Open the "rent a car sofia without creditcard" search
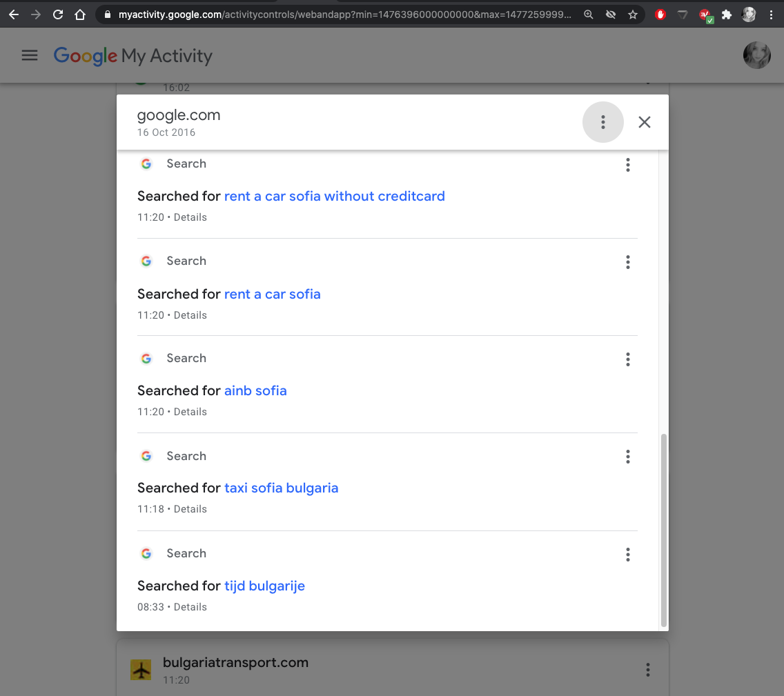Viewport: 784px width, 696px height. tap(334, 196)
